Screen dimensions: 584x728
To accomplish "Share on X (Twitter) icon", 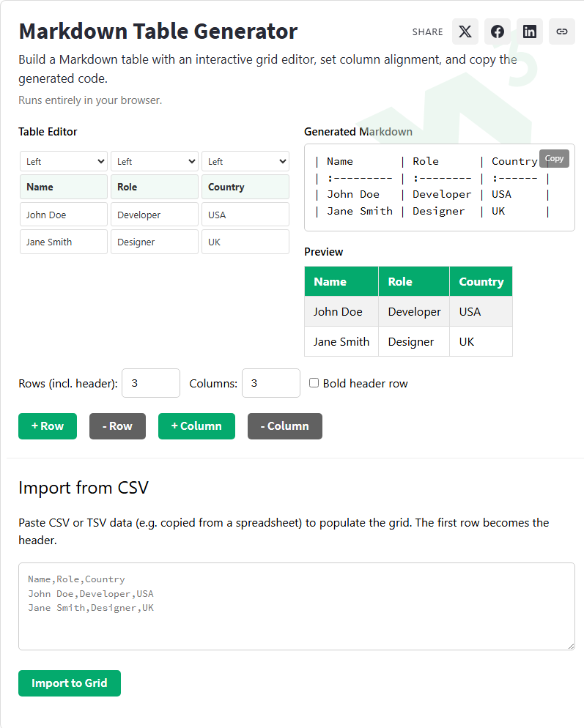I will (465, 31).
